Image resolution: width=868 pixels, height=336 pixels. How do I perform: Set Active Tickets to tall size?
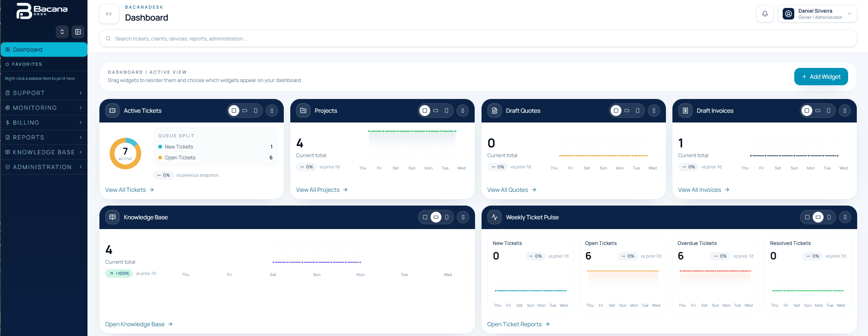click(x=256, y=111)
